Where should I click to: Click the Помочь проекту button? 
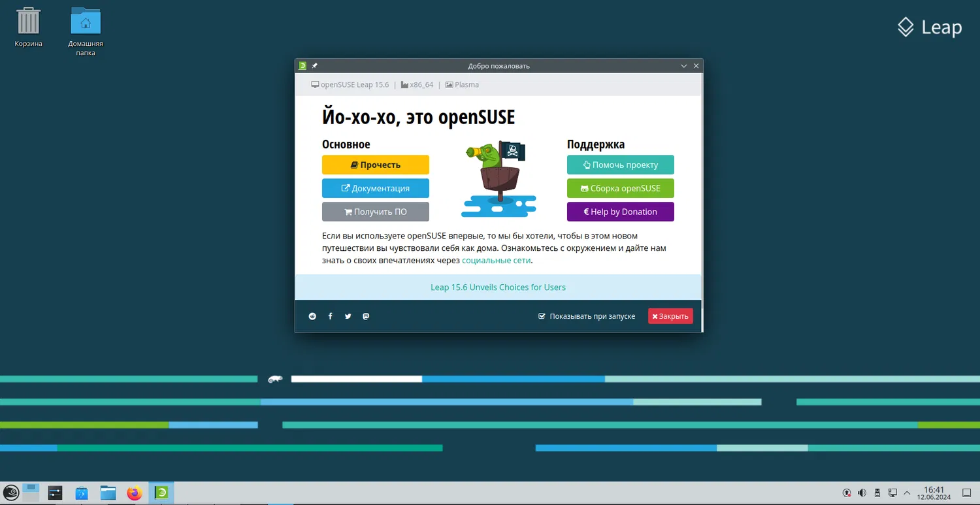[621, 165]
